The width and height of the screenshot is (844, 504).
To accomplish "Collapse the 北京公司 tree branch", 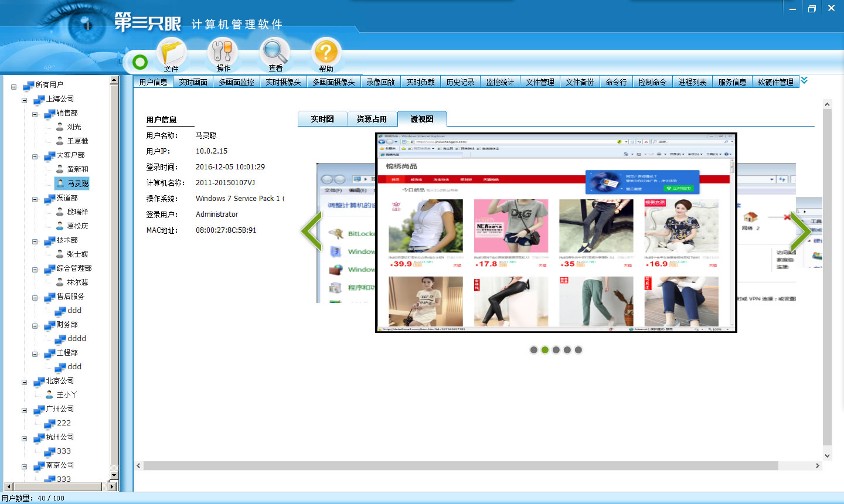I will [x=24, y=382].
